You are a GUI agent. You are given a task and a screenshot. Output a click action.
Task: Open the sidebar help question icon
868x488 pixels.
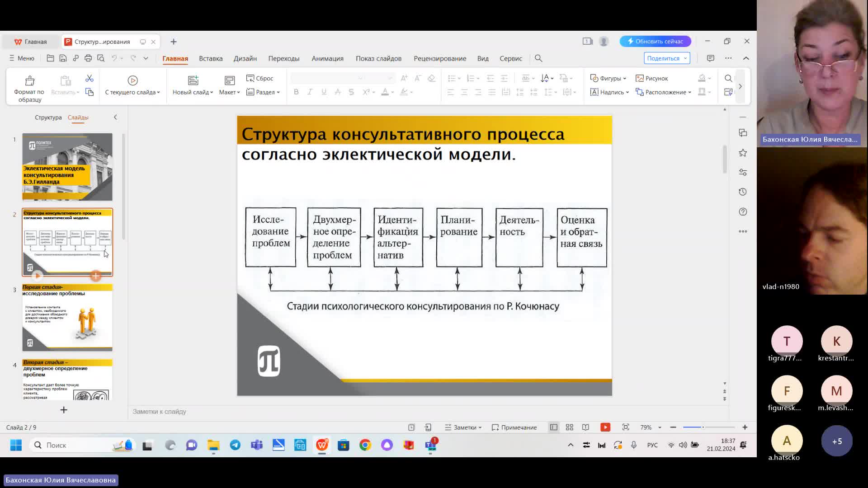pos(743,212)
